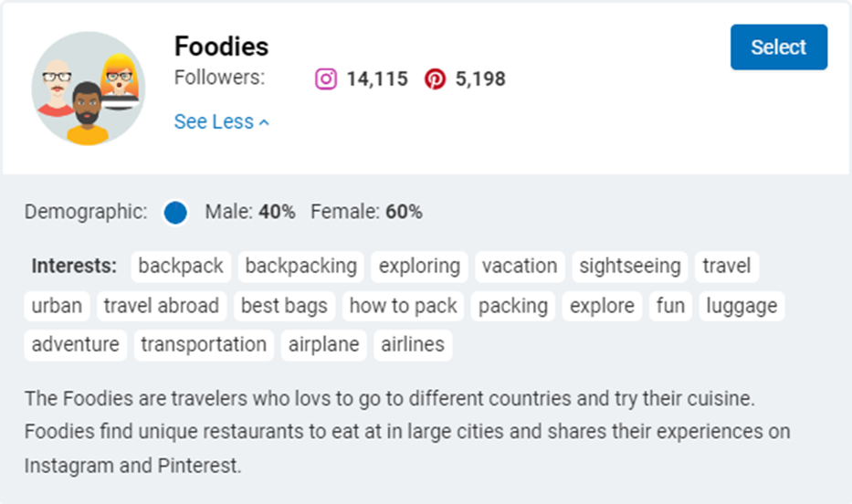Select the backpack interest tag
Image resolution: width=852 pixels, height=504 pixels.
pyautogui.click(x=181, y=267)
